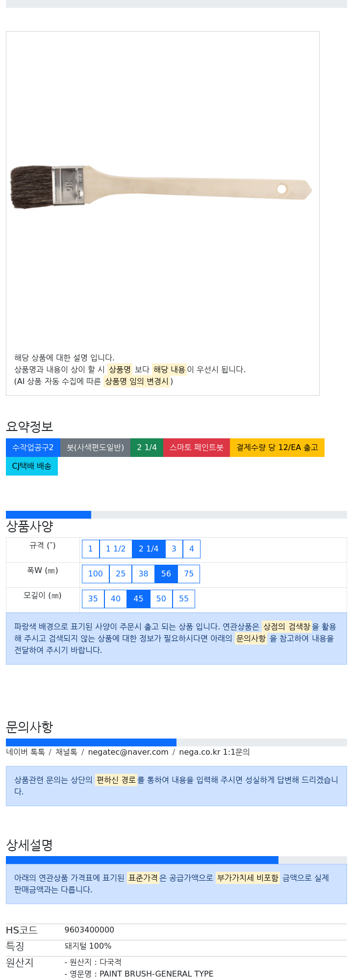Screen dimensions: 353x980
Task: Click the 상품사양 blue progress bar
Action: 49,515
